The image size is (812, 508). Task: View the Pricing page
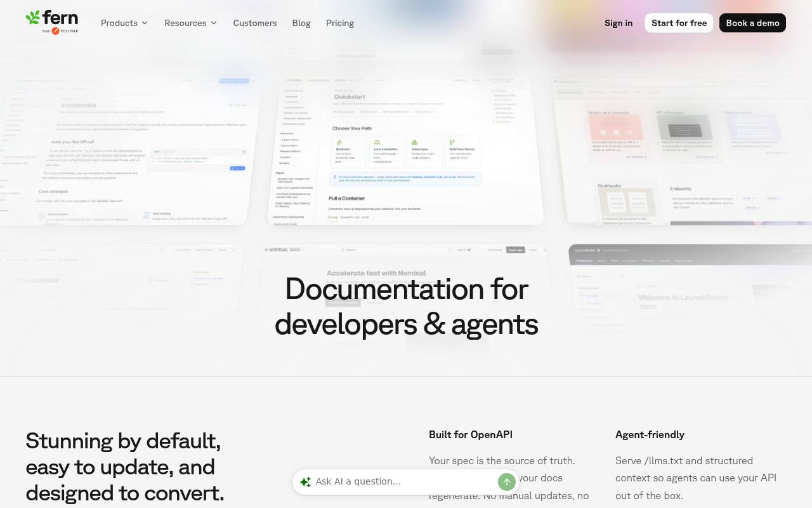point(340,23)
